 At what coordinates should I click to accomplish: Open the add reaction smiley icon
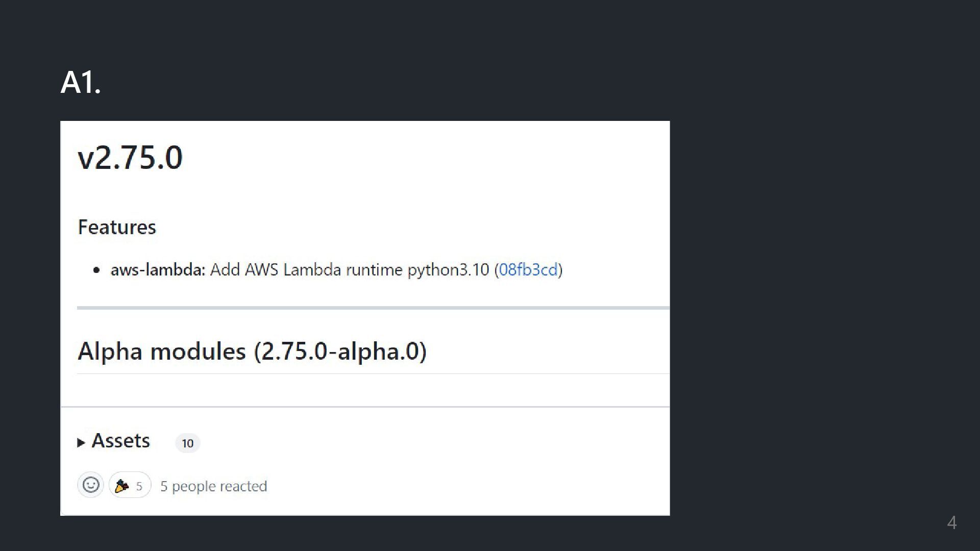pyautogui.click(x=91, y=485)
